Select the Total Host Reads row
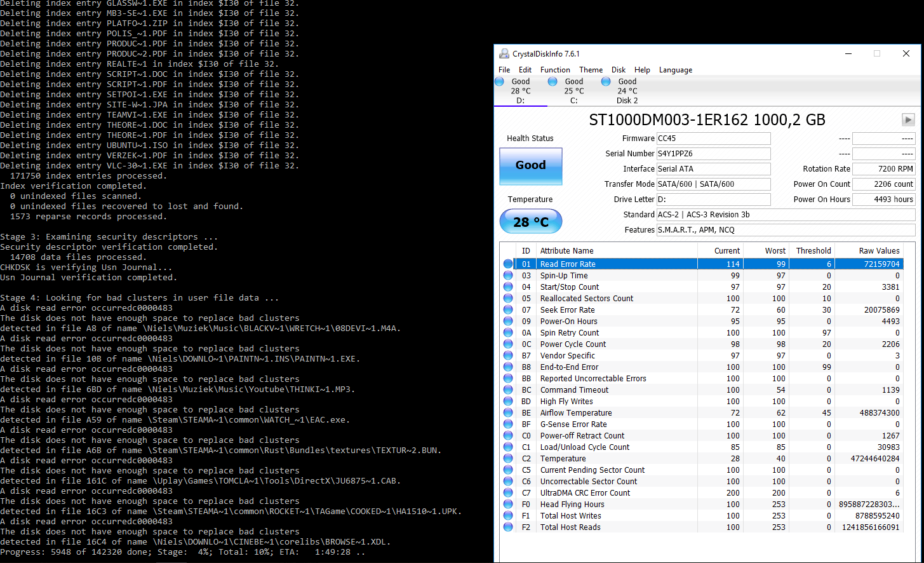The image size is (924, 563). [x=702, y=527]
